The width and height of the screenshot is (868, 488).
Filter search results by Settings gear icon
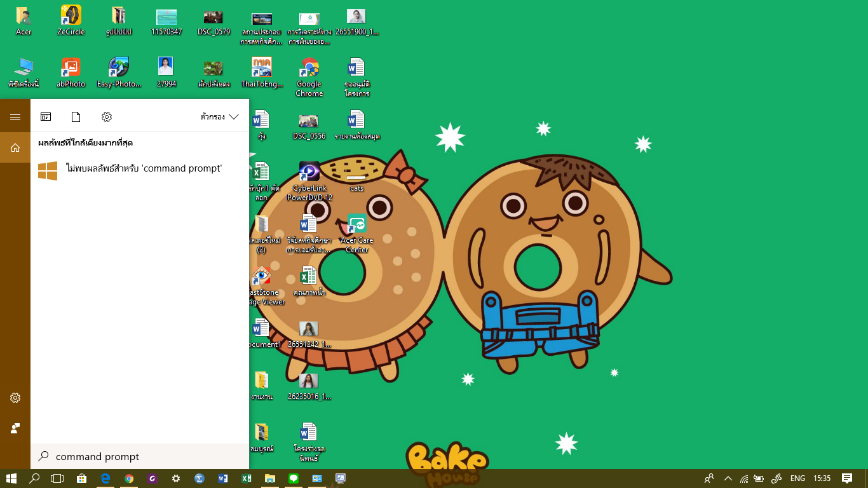coord(107,117)
